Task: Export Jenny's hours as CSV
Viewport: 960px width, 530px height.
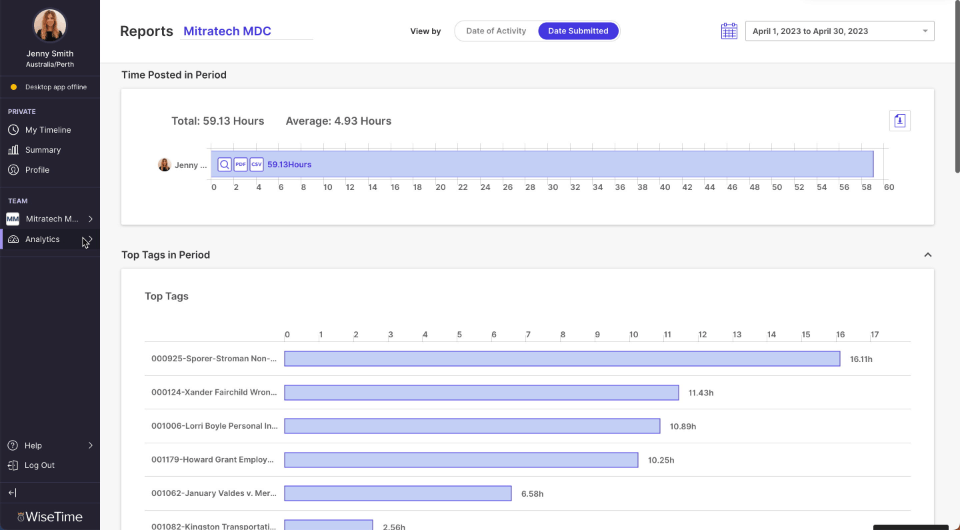Action: click(x=256, y=164)
